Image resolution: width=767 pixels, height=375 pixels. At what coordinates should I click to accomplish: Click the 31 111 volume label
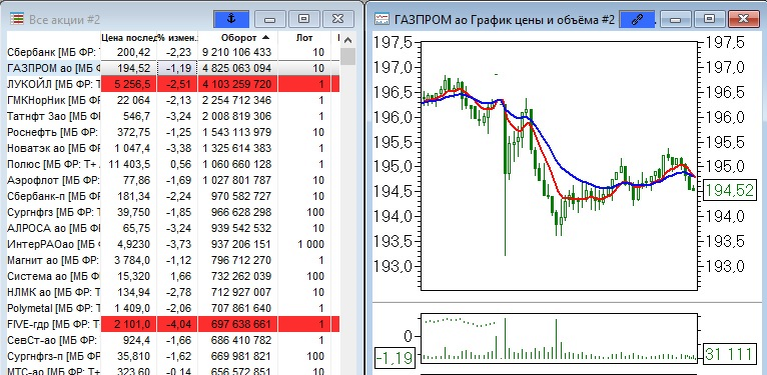point(729,353)
